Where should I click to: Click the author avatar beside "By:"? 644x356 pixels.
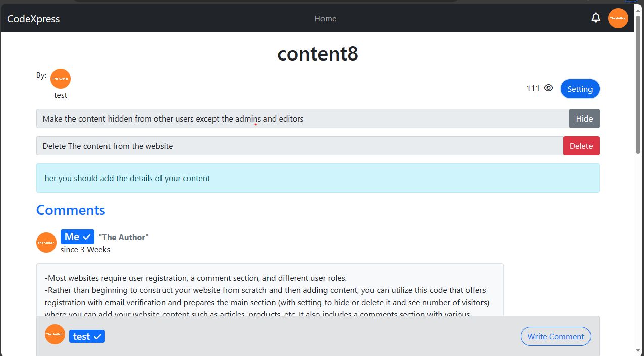pos(61,79)
